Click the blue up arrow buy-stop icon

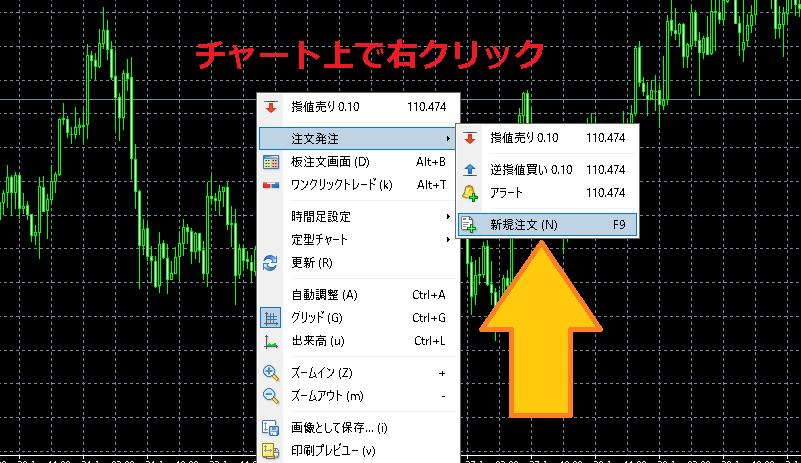click(x=470, y=170)
